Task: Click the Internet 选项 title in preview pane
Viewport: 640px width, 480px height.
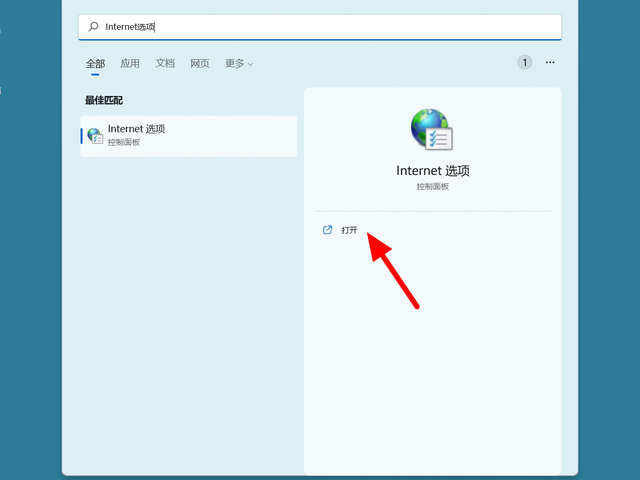Action: 433,171
